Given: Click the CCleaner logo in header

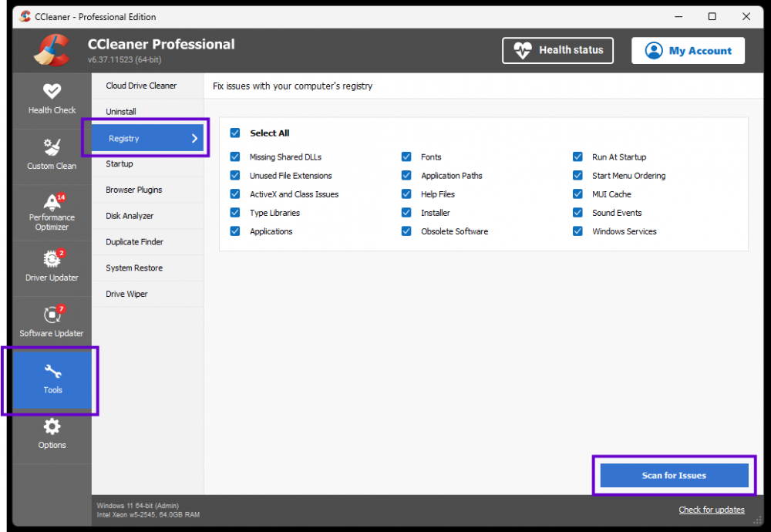Looking at the screenshot, I should (x=52, y=50).
